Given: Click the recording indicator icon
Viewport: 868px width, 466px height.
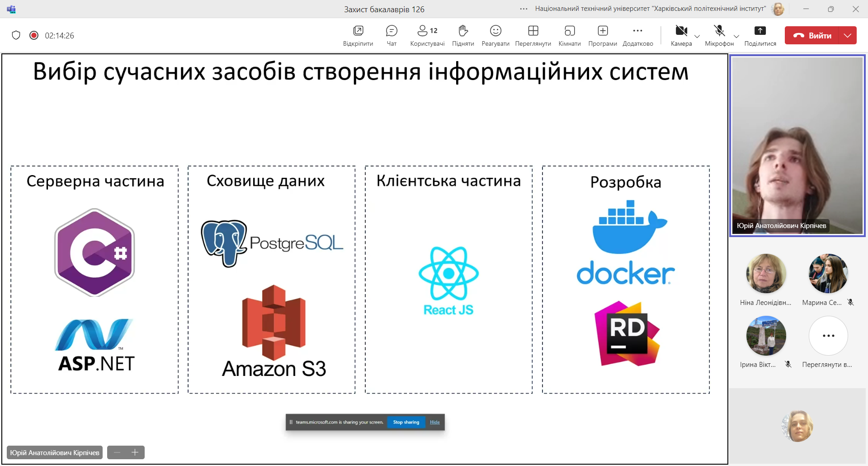Looking at the screenshot, I should [x=34, y=35].
